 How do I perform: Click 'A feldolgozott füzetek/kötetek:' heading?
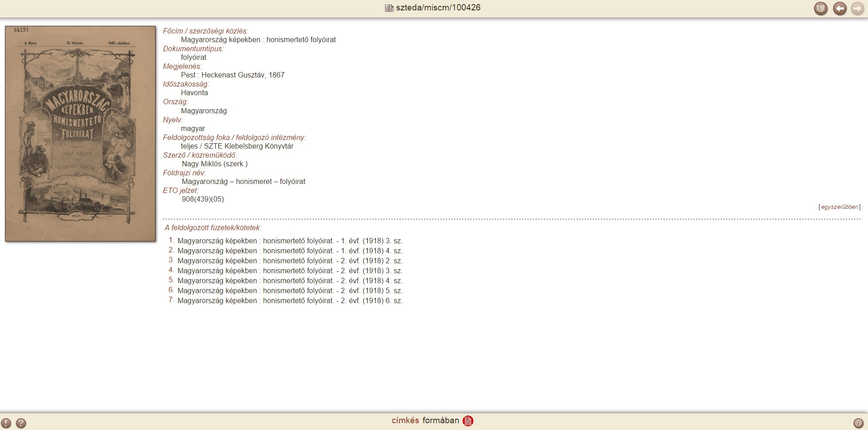213,228
